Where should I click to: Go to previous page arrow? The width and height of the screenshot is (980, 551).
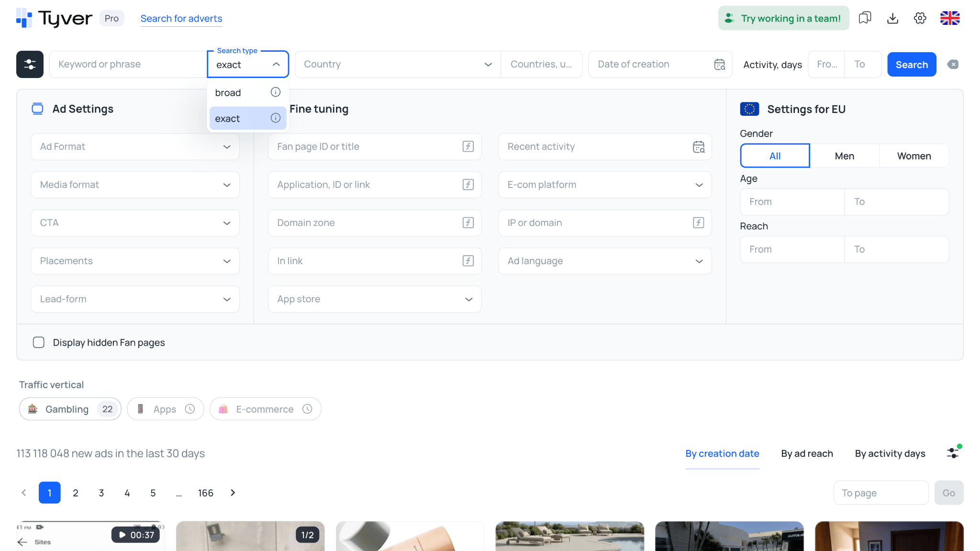click(24, 493)
